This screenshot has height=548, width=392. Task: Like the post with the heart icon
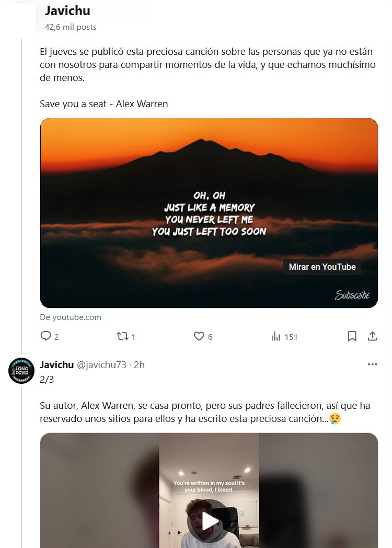click(x=199, y=336)
